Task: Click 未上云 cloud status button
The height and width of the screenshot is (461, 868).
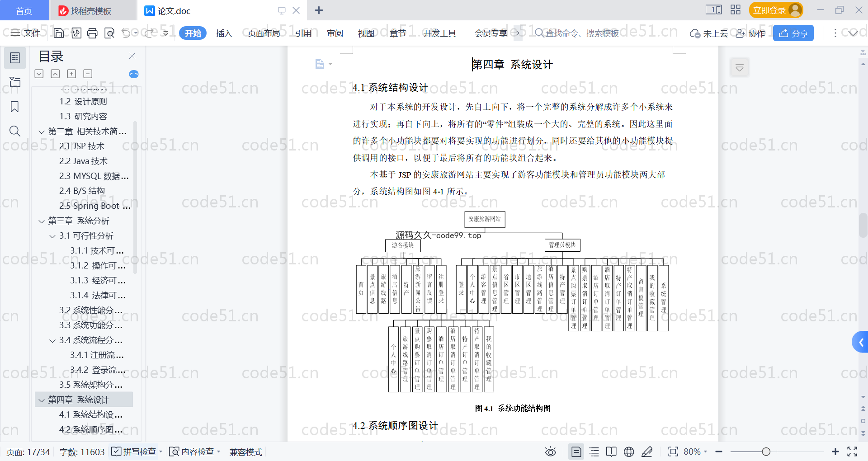Action: (x=709, y=33)
